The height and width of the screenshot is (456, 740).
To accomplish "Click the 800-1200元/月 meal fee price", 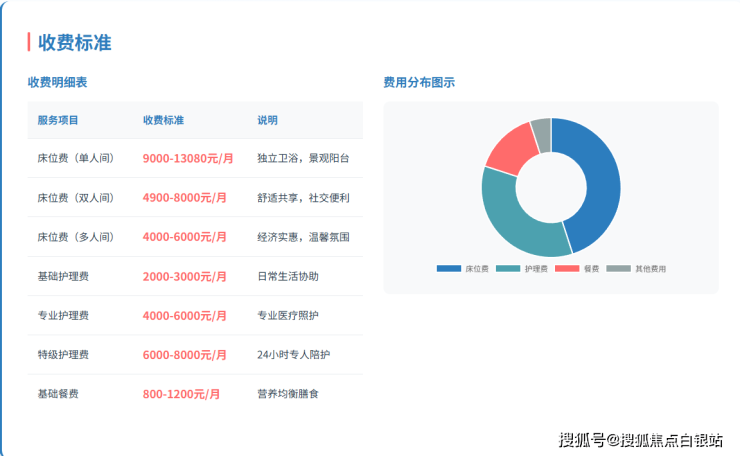I will tap(181, 394).
